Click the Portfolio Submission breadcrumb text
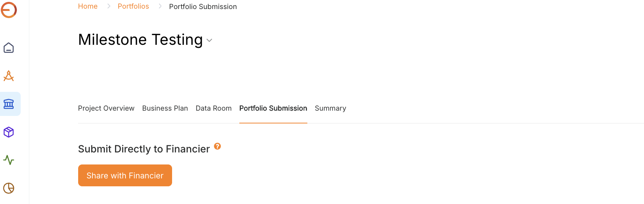 203,7
